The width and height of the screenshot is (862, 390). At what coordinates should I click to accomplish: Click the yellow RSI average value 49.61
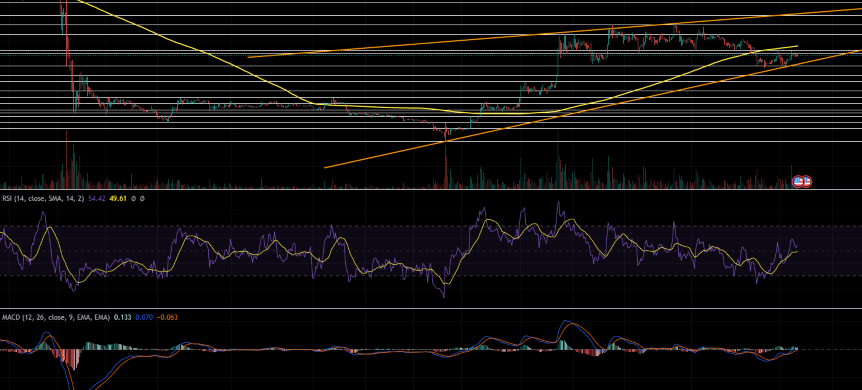(118, 198)
